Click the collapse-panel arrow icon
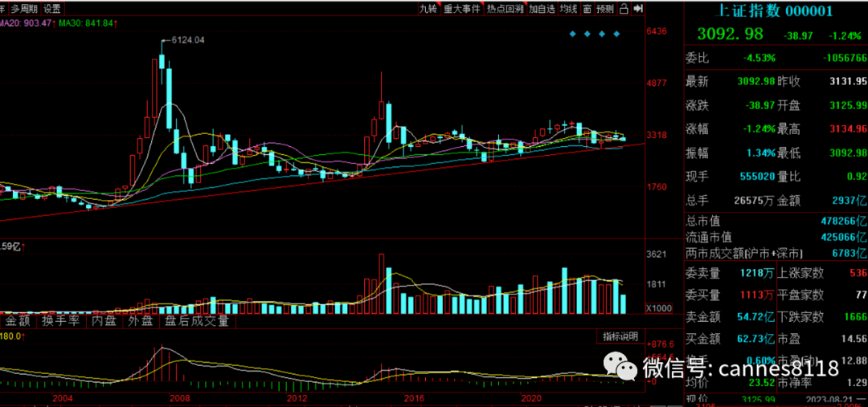Viewport: 868px width, 407px height. point(637,8)
